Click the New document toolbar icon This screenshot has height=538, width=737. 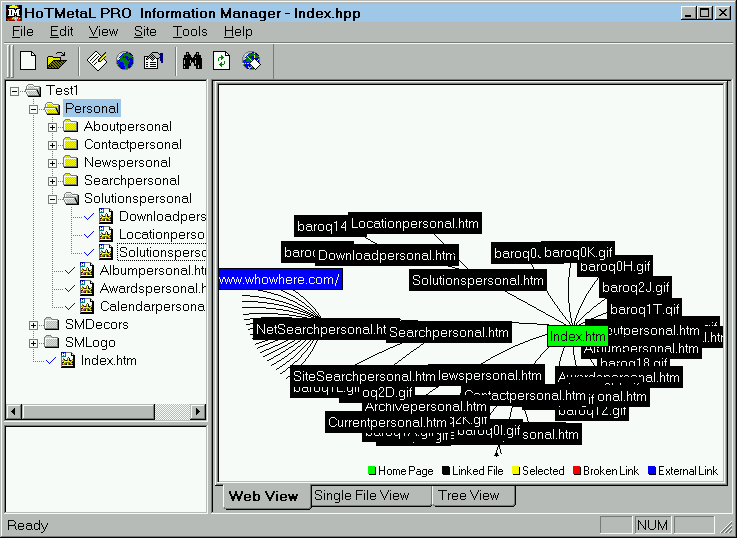click(x=28, y=61)
